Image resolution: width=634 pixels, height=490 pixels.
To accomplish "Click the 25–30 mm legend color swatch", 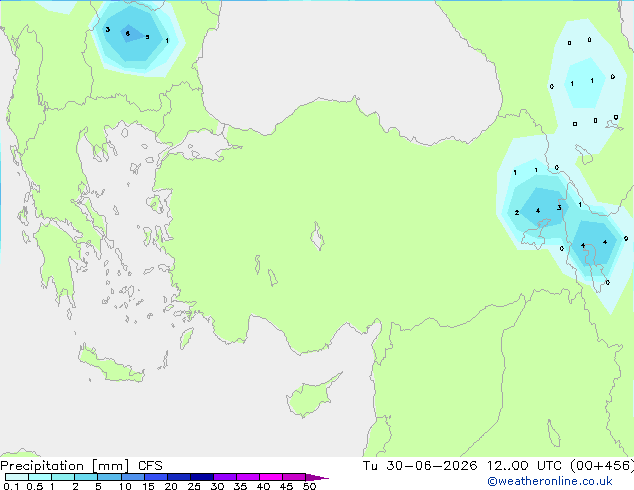I will click(x=202, y=477).
